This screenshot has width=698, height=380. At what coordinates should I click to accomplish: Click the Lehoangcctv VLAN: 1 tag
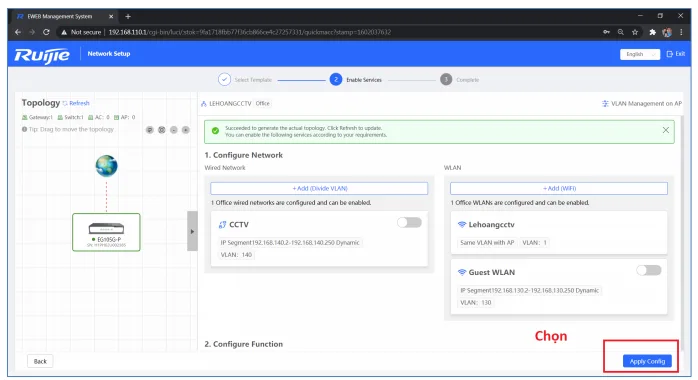tap(534, 243)
